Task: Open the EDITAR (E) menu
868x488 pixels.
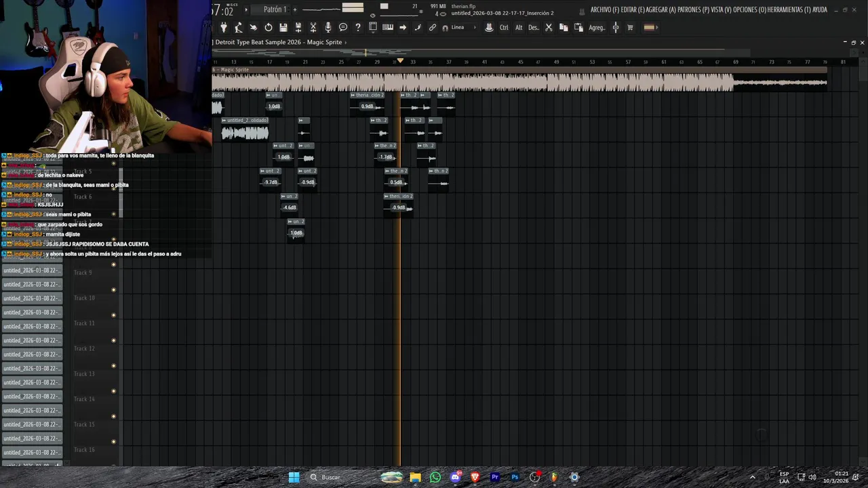Action: (633, 9)
